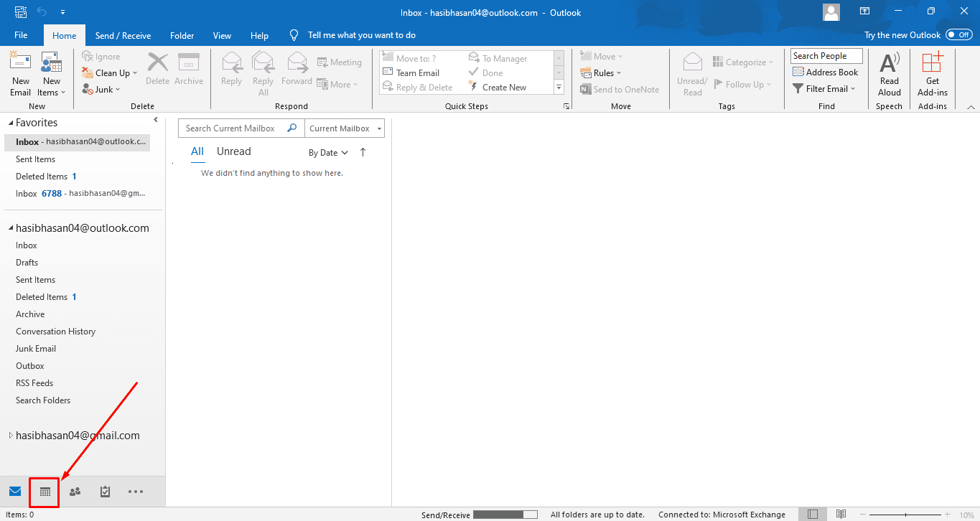Open the More respond options dropdown
The width and height of the screenshot is (980, 521).
point(337,85)
